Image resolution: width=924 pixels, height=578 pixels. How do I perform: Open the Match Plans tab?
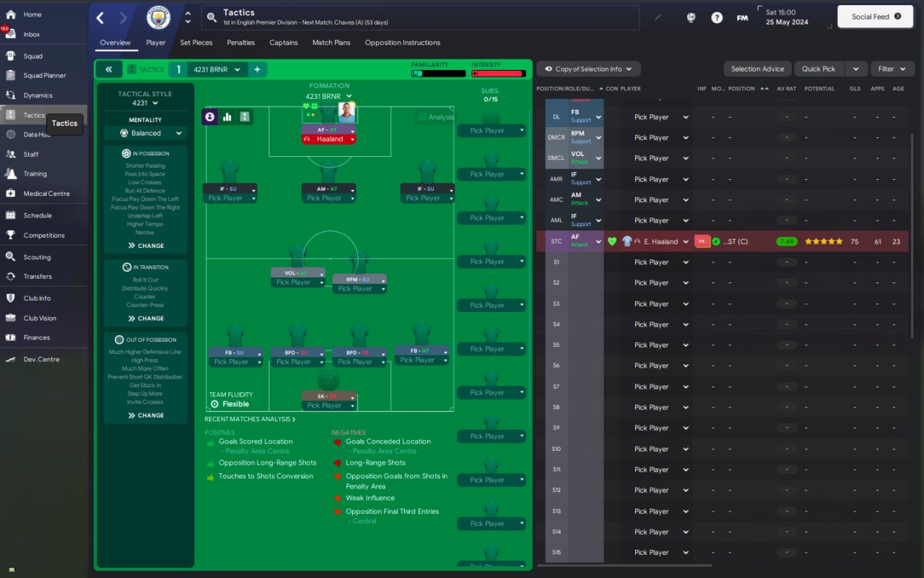[x=331, y=43]
